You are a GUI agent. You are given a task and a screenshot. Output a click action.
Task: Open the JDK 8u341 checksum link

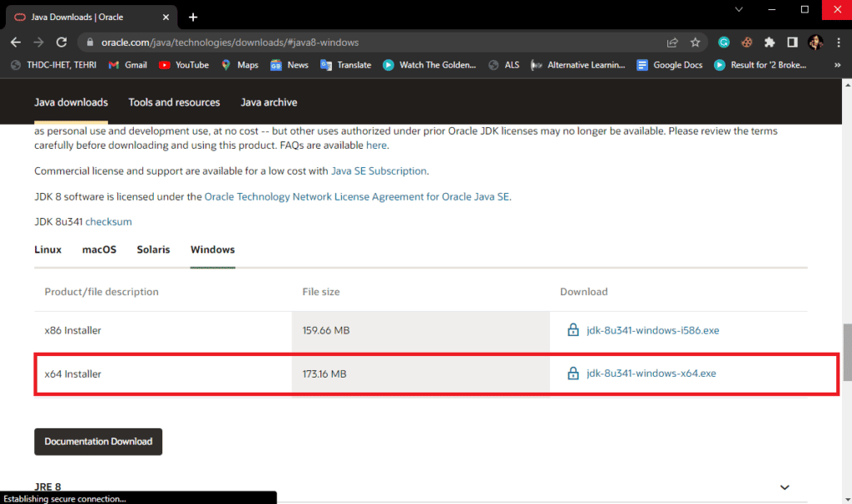[x=108, y=222]
